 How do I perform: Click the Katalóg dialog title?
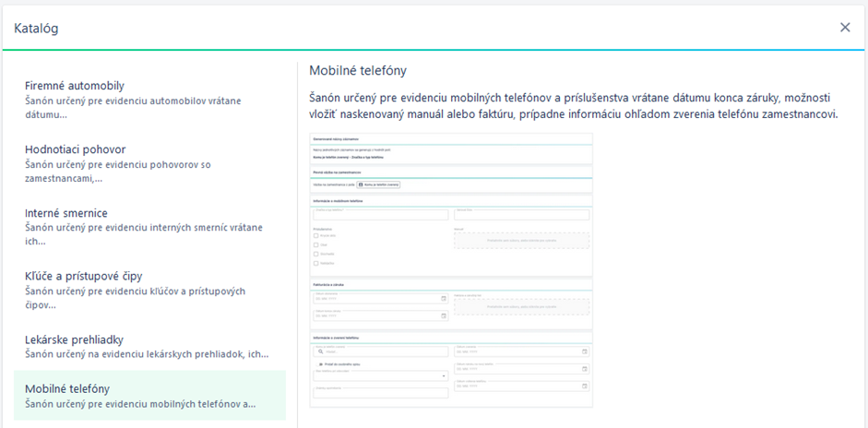point(37,29)
